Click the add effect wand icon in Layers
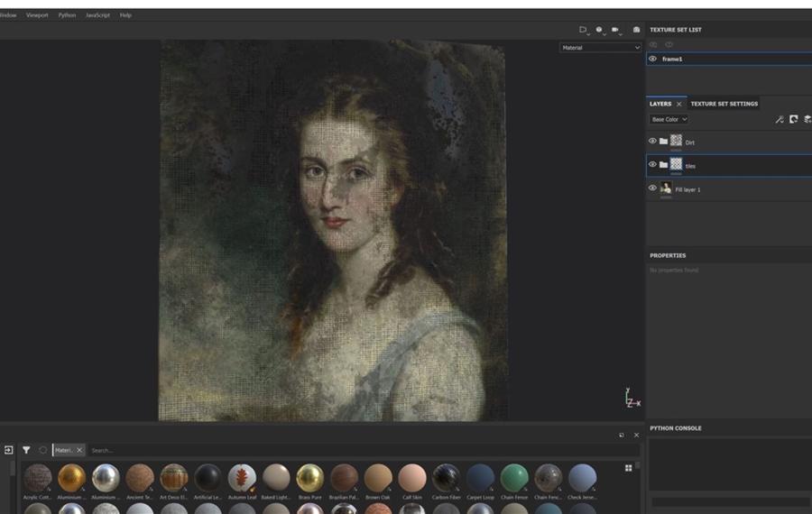Screen dimensions: 812x514 coord(779,120)
